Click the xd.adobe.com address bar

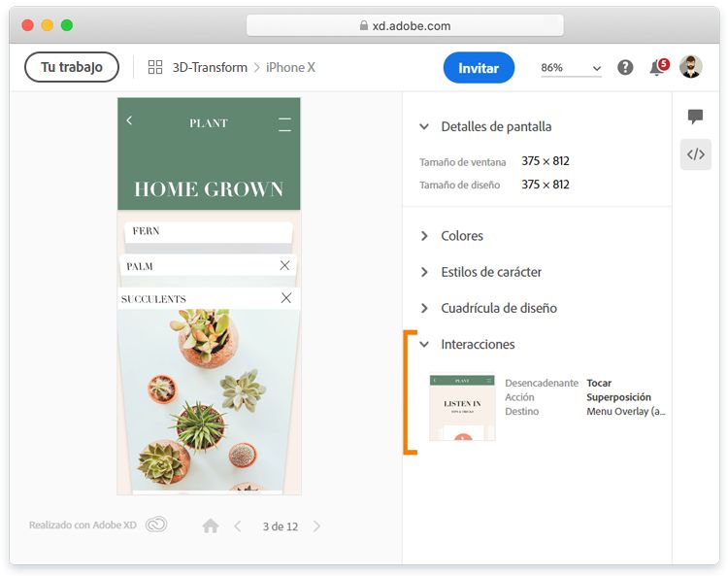(405, 25)
